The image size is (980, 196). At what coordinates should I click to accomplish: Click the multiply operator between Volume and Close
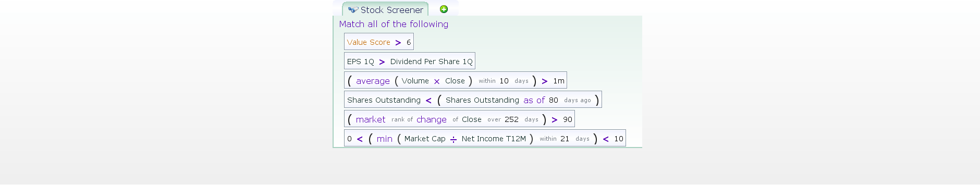pos(437,81)
